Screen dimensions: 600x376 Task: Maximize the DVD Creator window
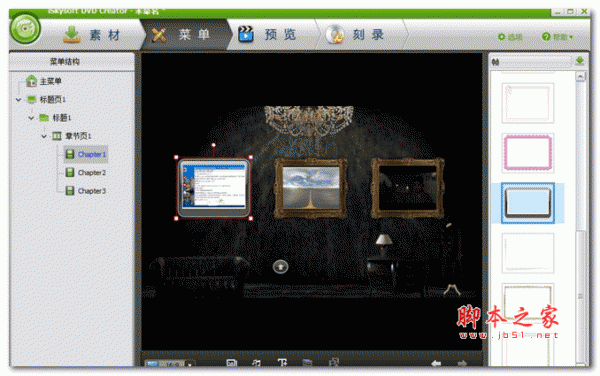pyautogui.click(x=570, y=12)
